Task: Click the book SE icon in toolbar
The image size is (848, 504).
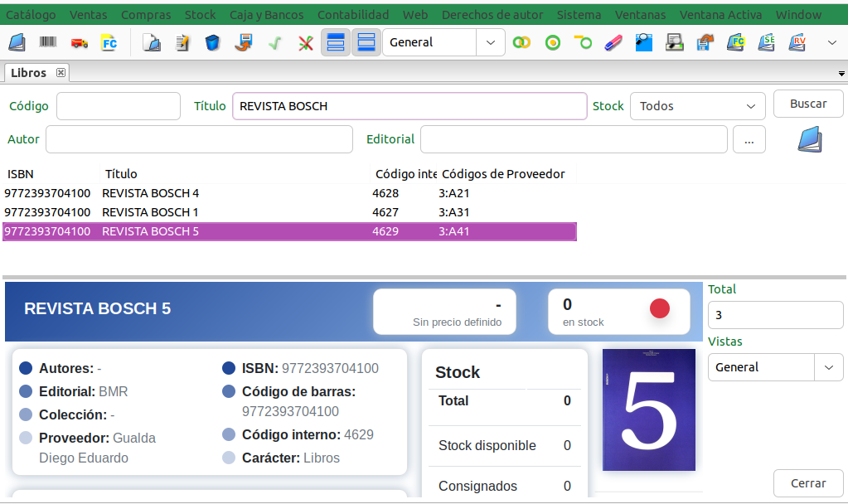Action: coord(766,42)
